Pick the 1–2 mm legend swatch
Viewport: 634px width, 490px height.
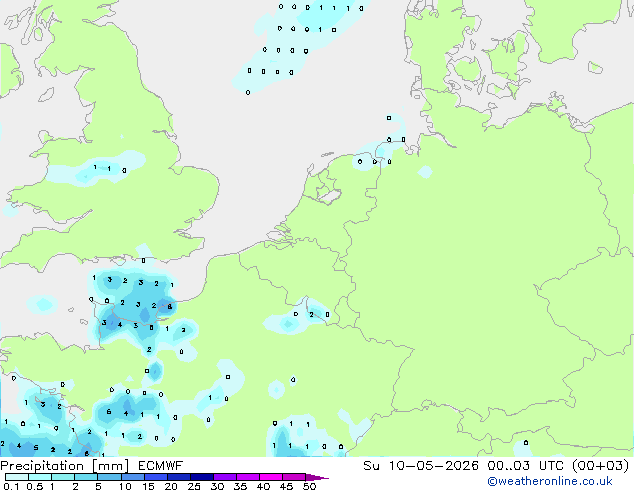click(x=63, y=477)
